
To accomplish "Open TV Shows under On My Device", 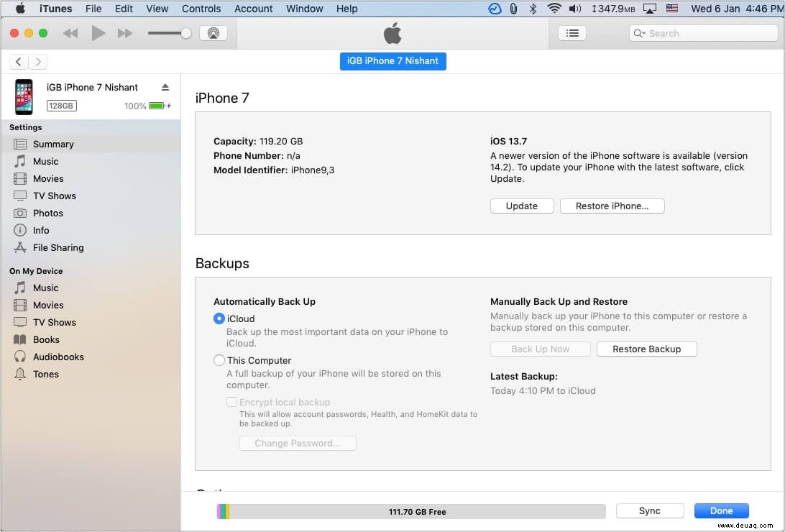I will click(x=91, y=322).
